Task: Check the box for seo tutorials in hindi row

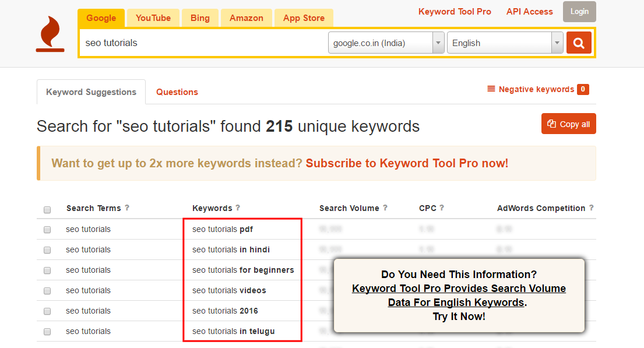Action: click(x=47, y=250)
